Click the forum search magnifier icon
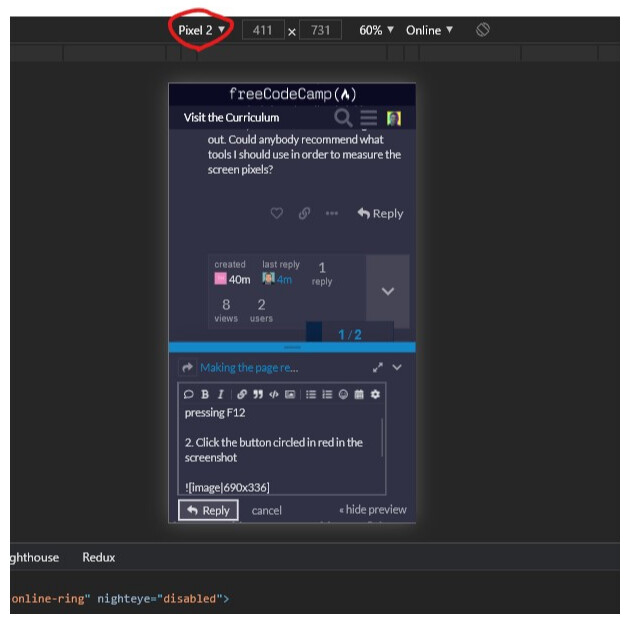Image resolution: width=628 pixels, height=632 pixels. click(x=343, y=118)
